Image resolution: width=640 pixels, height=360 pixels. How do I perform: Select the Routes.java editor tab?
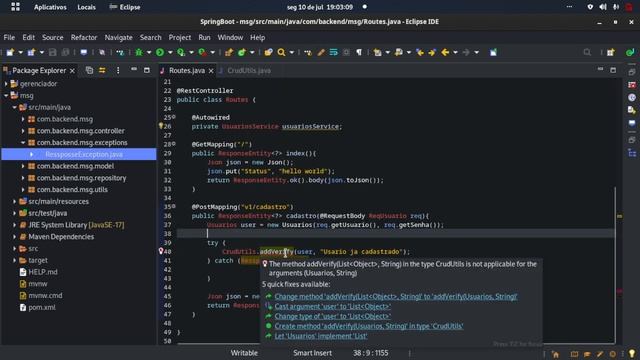click(x=187, y=70)
